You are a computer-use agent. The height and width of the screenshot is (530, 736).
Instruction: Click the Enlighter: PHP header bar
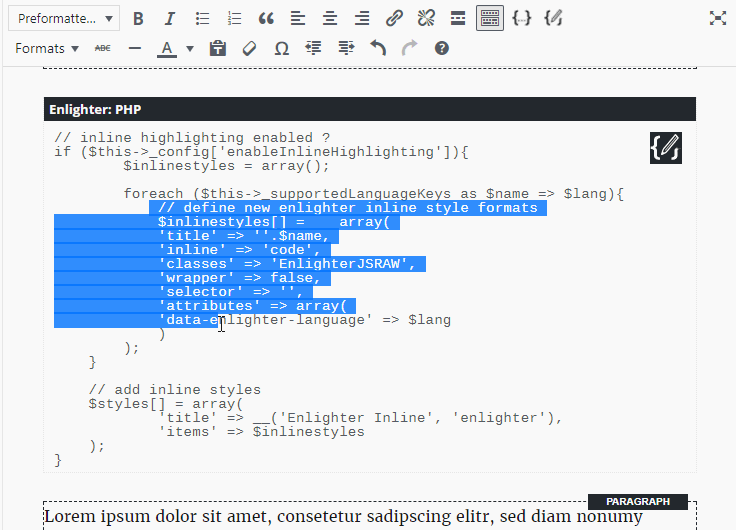coord(370,109)
